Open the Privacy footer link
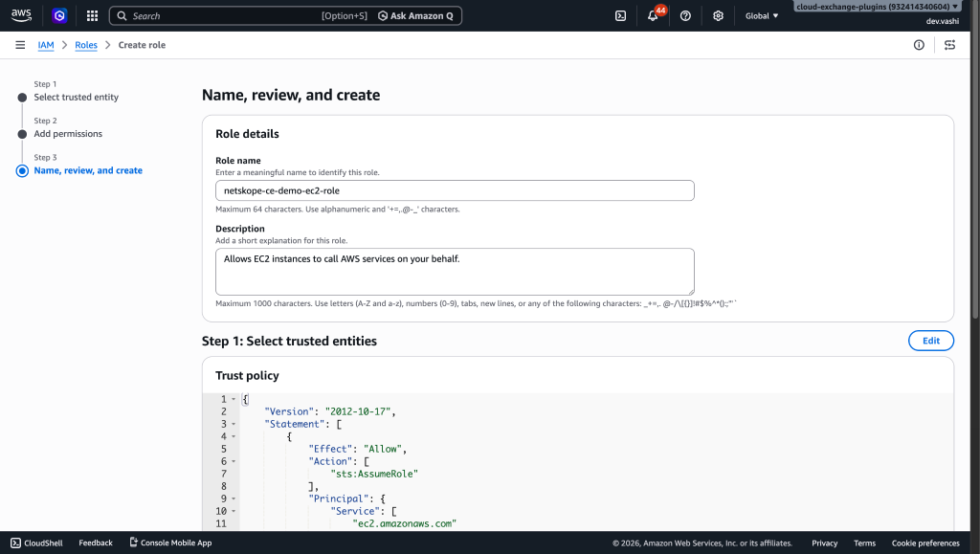 824,543
